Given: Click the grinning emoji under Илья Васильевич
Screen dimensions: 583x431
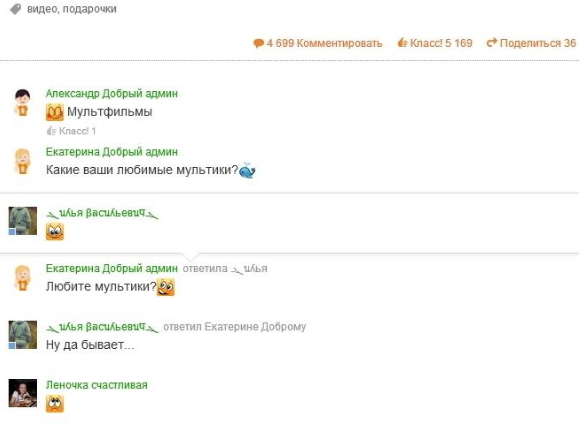Looking at the screenshot, I should (55, 231).
